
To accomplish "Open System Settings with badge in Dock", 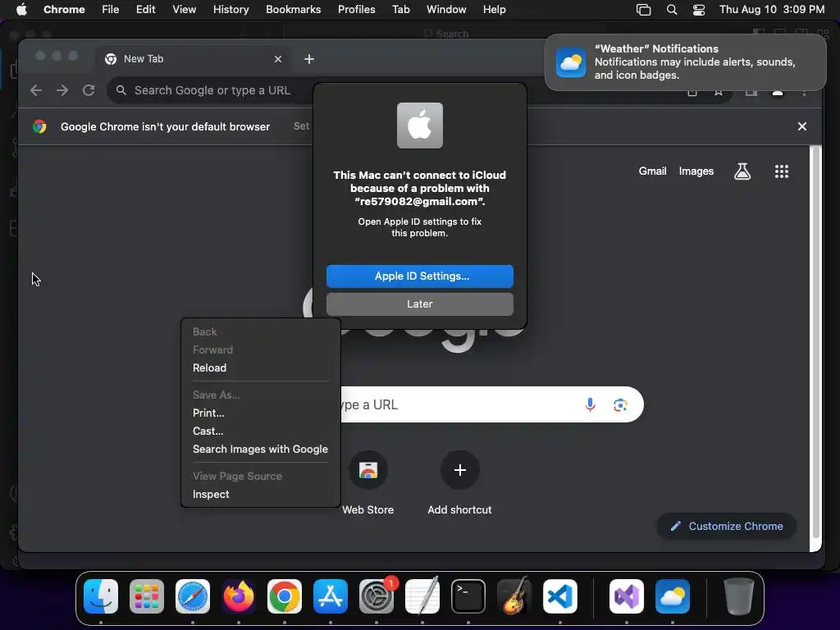I will (x=377, y=596).
